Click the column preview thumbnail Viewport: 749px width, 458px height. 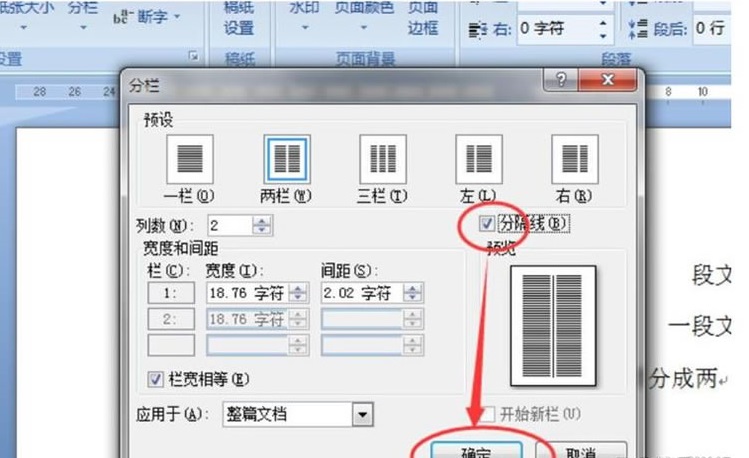click(x=553, y=326)
